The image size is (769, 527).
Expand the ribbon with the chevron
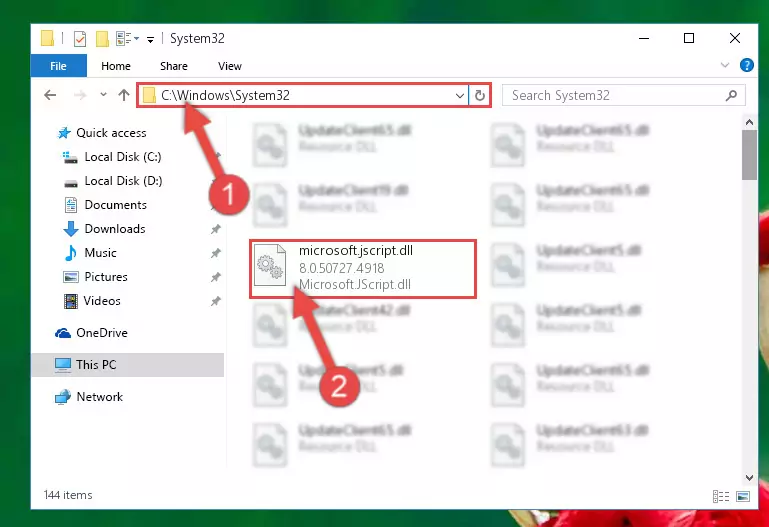724,65
